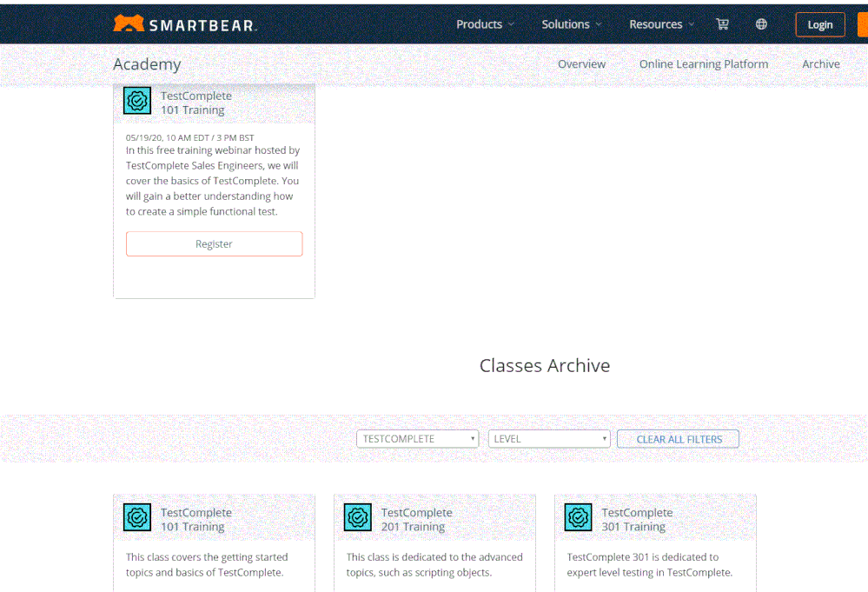Click the TestComplete 301 Training badge icon
This screenshot has height=592, width=868.
point(578,517)
